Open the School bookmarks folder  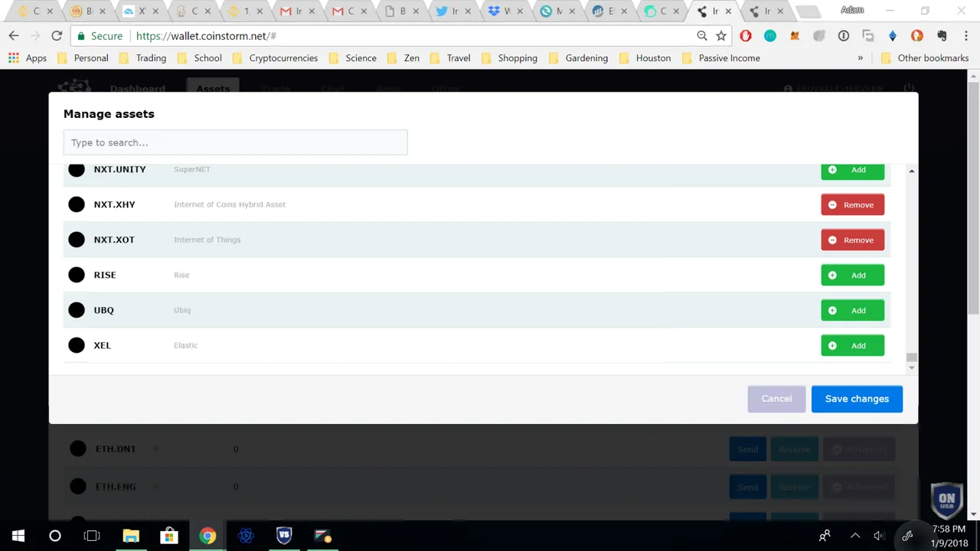[199, 58]
